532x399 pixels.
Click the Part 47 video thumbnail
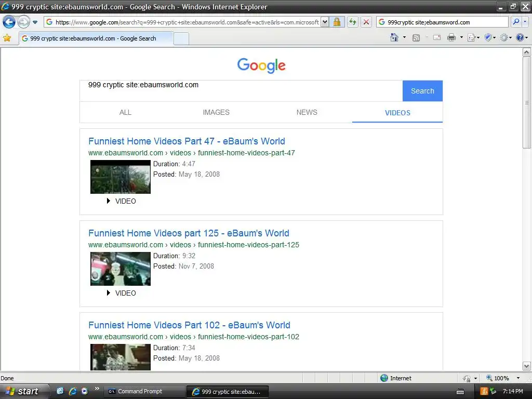(x=121, y=177)
